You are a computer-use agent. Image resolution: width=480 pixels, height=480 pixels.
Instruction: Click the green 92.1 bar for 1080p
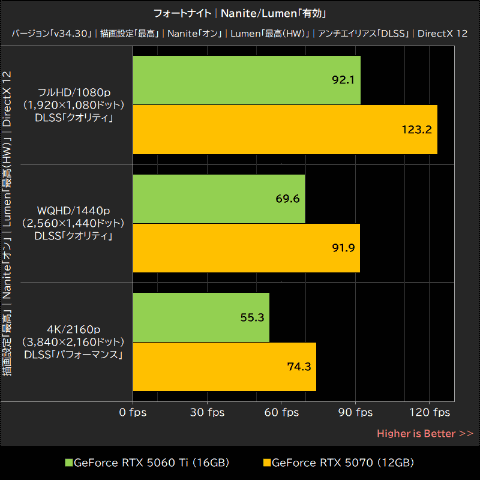click(247, 80)
